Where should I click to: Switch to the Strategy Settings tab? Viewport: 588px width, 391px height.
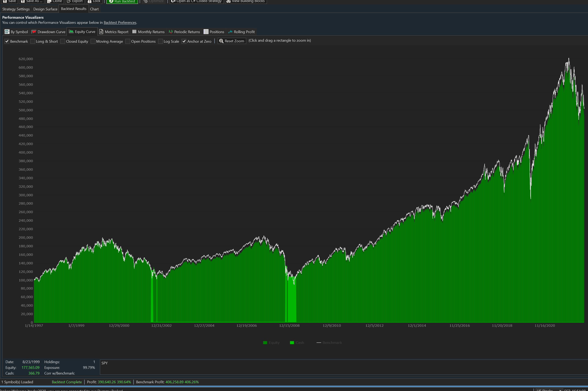(16, 9)
